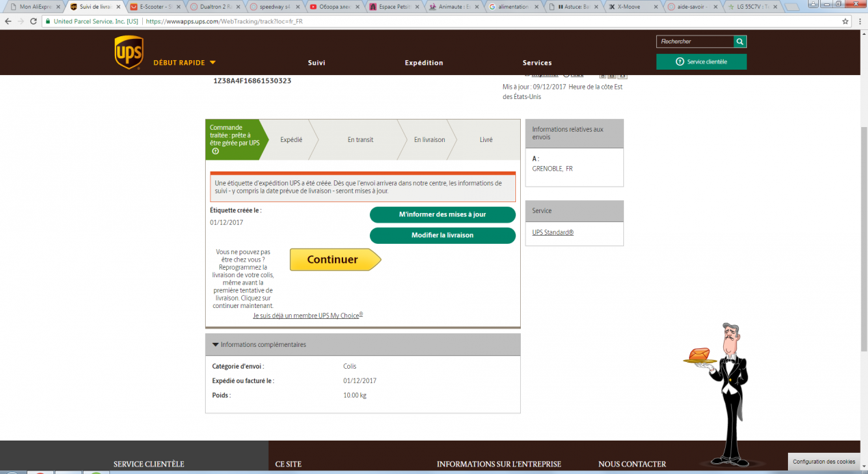Collapse the 'Informations complémentaires' section
Viewport: 868px width, 474px height.
[x=260, y=345]
